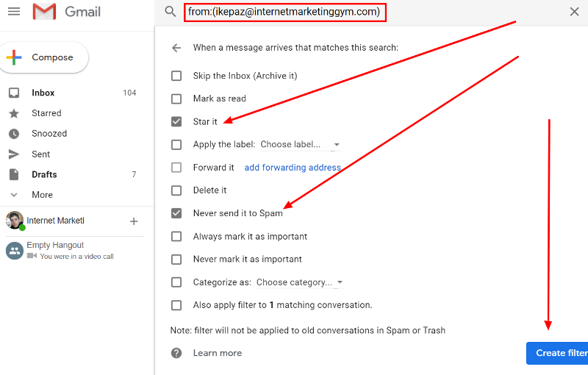The image size is (588, 375).
Task: Click the Inbox tray icon
Action: (14, 93)
